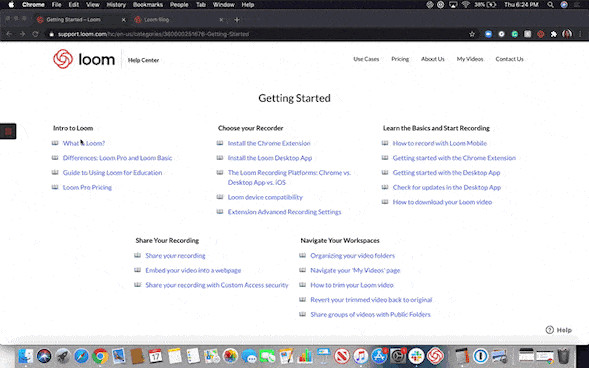
Task: Open the AirPlay display menu bar icon
Action: coord(453,5)
